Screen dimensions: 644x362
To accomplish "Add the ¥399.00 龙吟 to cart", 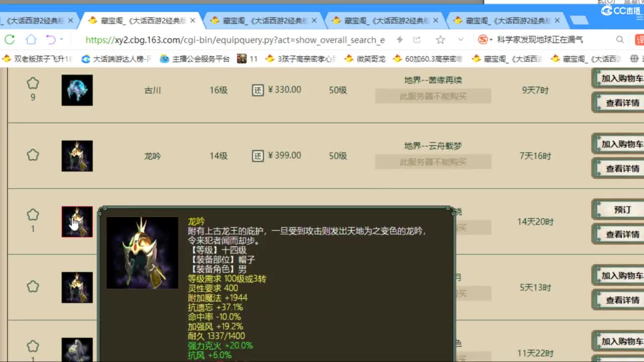I will [x=619, y=144].
